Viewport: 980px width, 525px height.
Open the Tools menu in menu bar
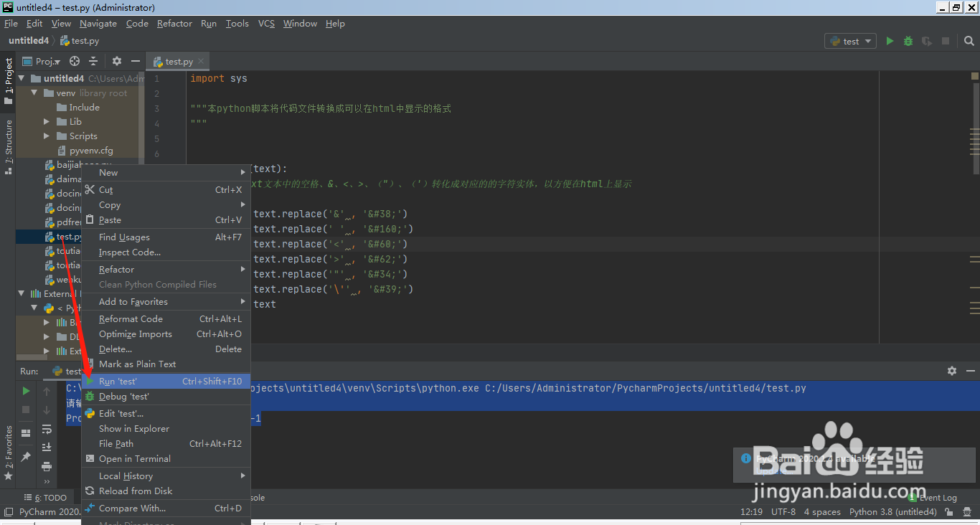pyautogui.click(x=237, y=24)
